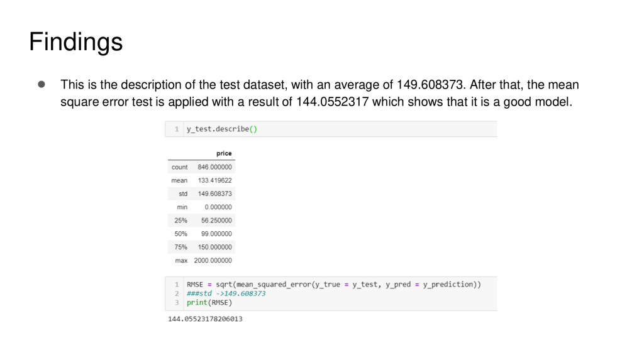Click the print(RMSE) code line
The height and width of the screenshot is (350, 644).
tap(209, 302)
